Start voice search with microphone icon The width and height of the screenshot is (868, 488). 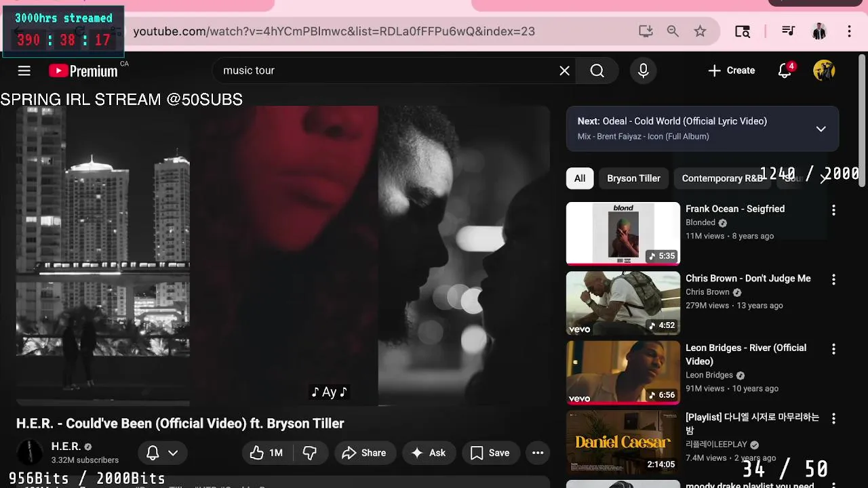tap(643, 70)
